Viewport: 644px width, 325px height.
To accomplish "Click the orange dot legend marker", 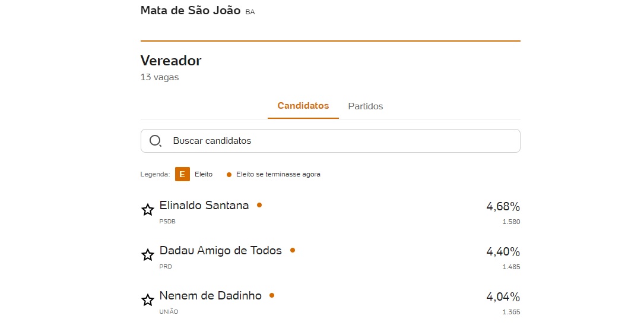I will 229,175.
